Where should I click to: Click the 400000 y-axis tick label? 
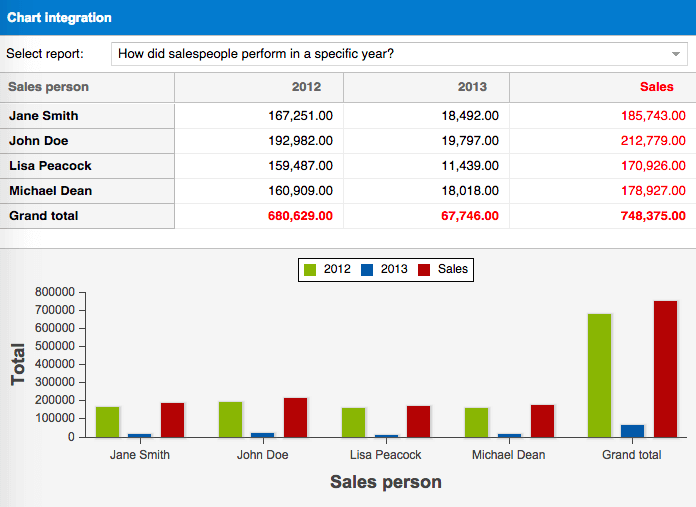pyautogui.click(x=55, y=364)
